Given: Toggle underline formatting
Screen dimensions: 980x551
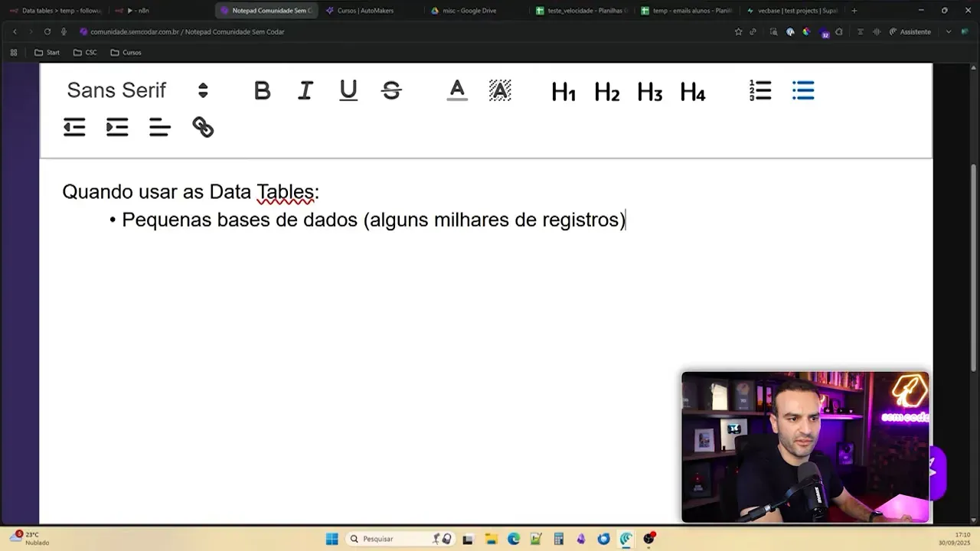Looking at the screenshot, I should click(x=348, y=90).
